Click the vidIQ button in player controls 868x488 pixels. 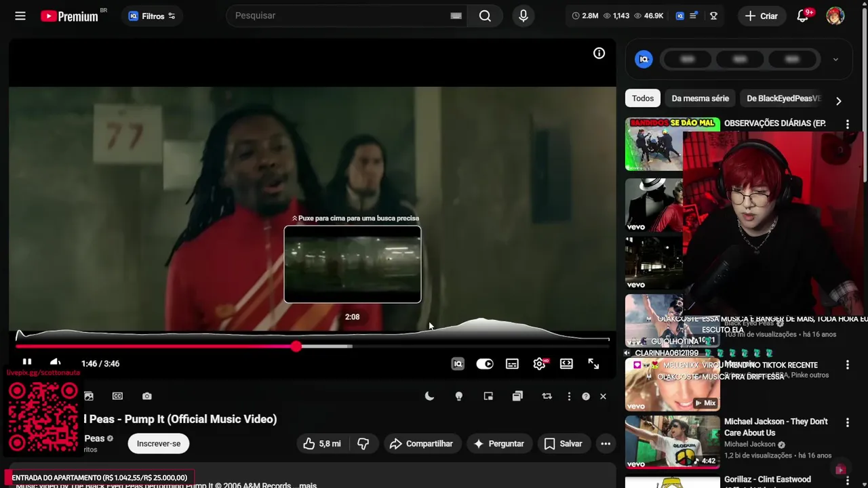point(458,364)
